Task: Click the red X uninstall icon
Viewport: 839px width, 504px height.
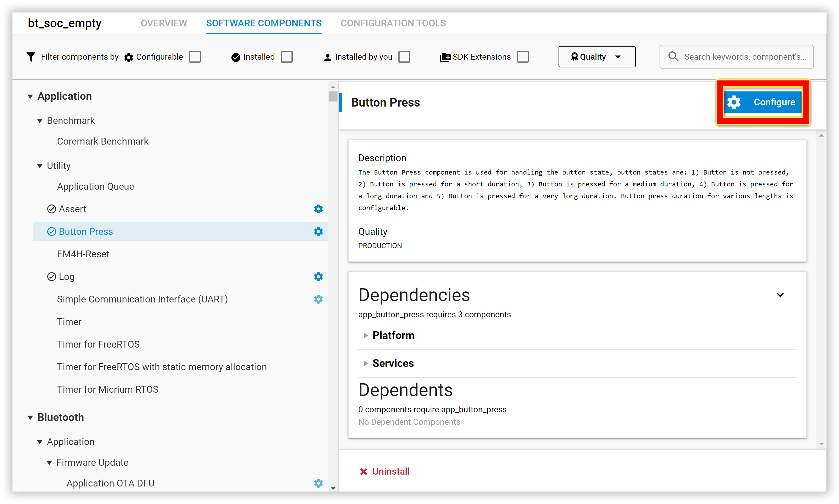Action: click(363, 472)
